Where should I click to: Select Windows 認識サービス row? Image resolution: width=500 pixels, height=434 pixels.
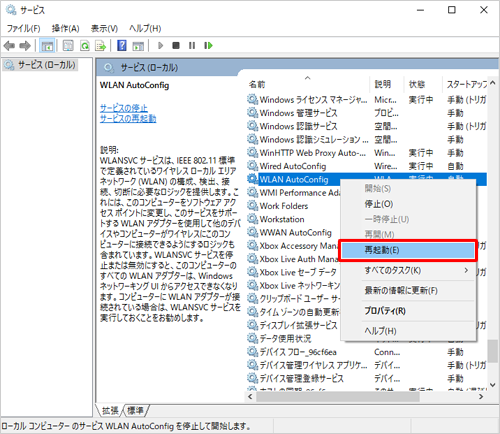point(367,126)
